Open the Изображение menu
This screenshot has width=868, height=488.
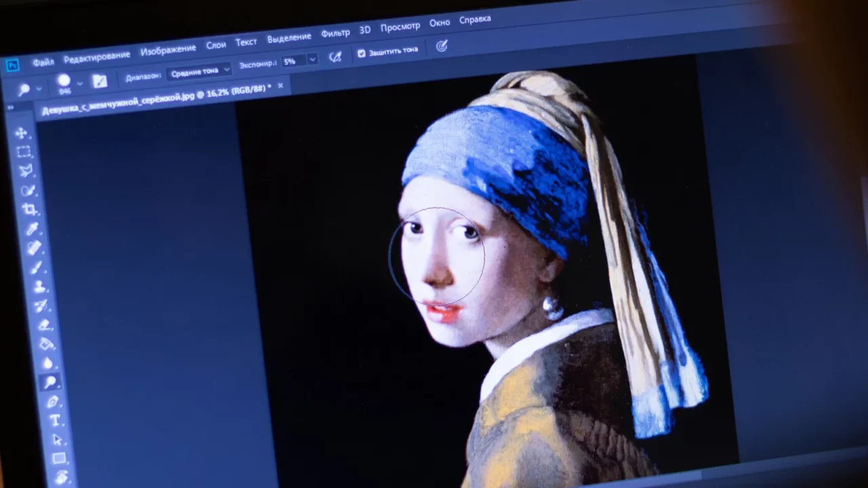pos(168,50)
